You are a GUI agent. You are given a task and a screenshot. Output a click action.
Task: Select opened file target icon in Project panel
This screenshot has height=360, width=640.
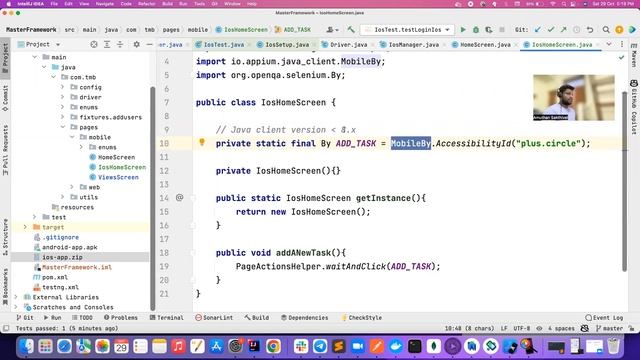pos(94,44)
